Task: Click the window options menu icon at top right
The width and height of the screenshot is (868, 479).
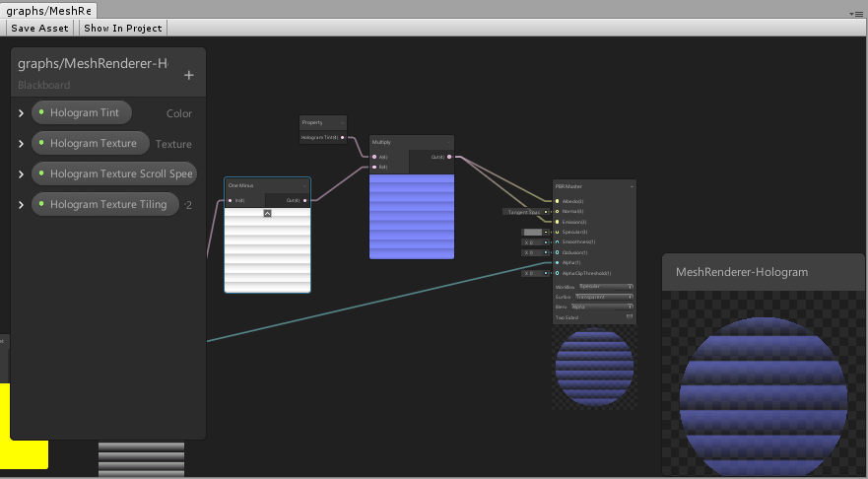Action: (856, 14)
